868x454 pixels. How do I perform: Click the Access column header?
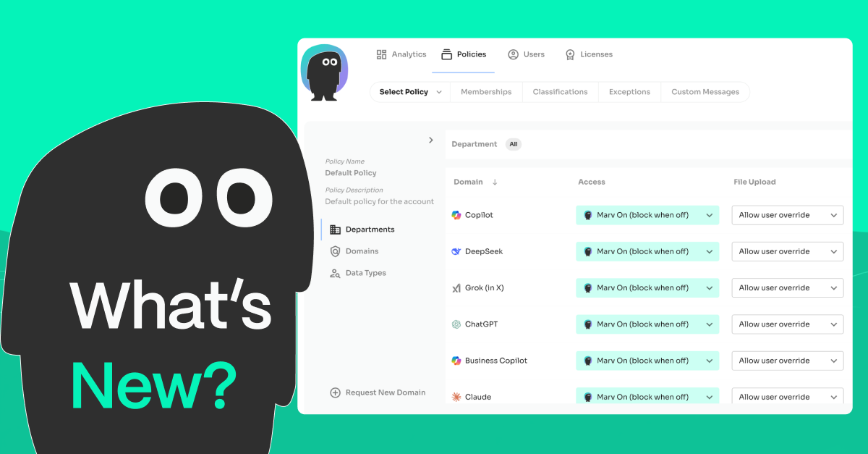pos(592,182)
